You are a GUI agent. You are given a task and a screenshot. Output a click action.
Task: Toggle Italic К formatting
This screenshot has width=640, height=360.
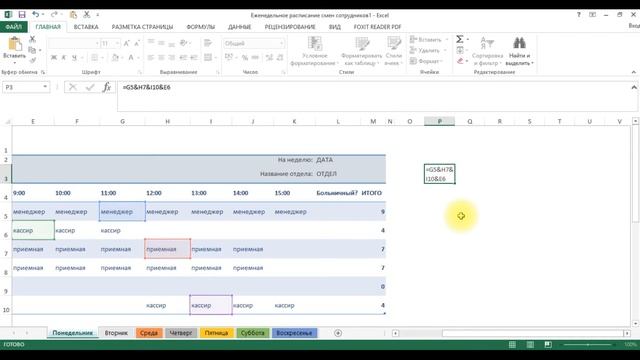click(x=64, y=58)
